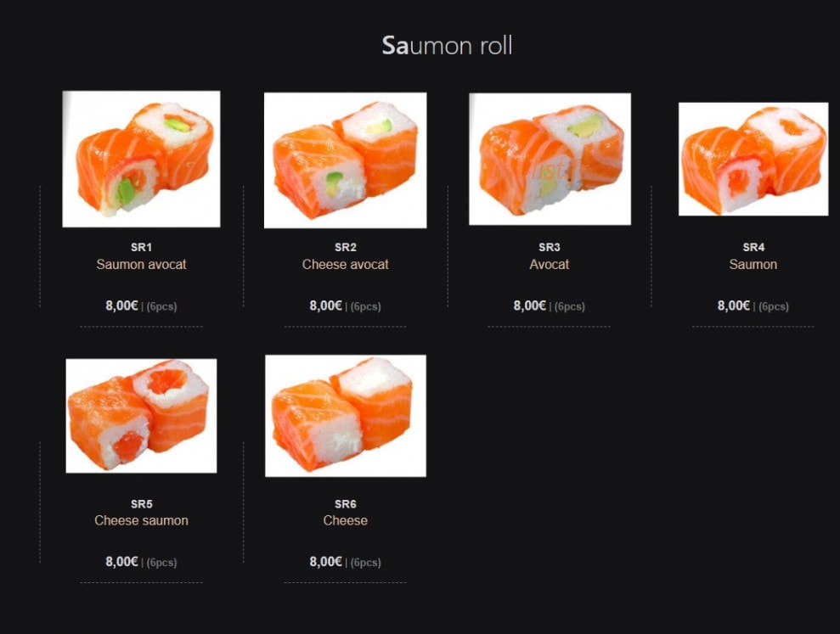
Task: Open the SR1 Saumon avocat roll photo
Action: click(142, 159)
